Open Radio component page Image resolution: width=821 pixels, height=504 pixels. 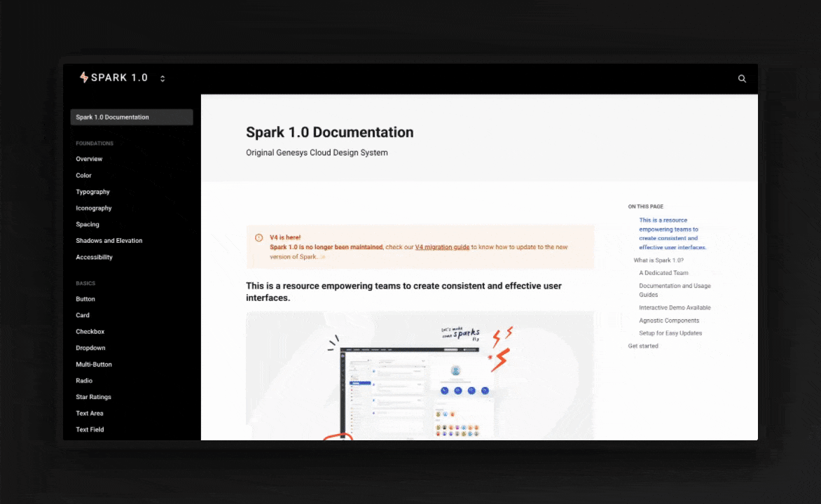[x=84, y=381]
